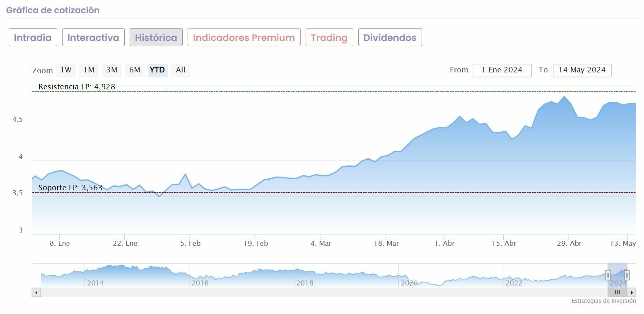The height and width of the screenshot is (314, 644).
Task: Switch to the Intradía chart tab
Action: 33,38
